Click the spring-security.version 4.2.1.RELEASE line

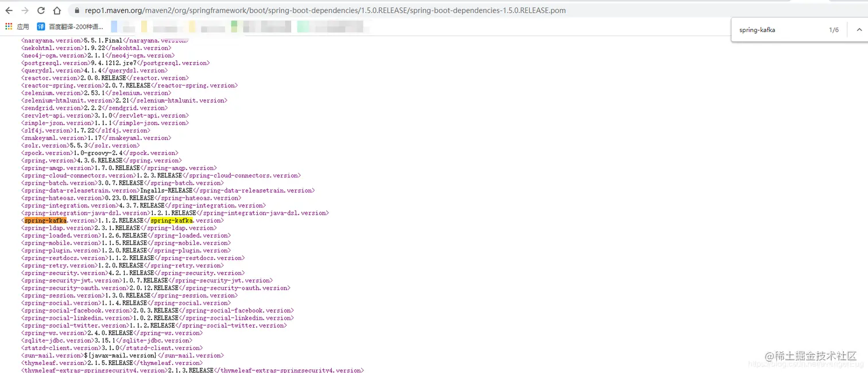click(133, 273)
